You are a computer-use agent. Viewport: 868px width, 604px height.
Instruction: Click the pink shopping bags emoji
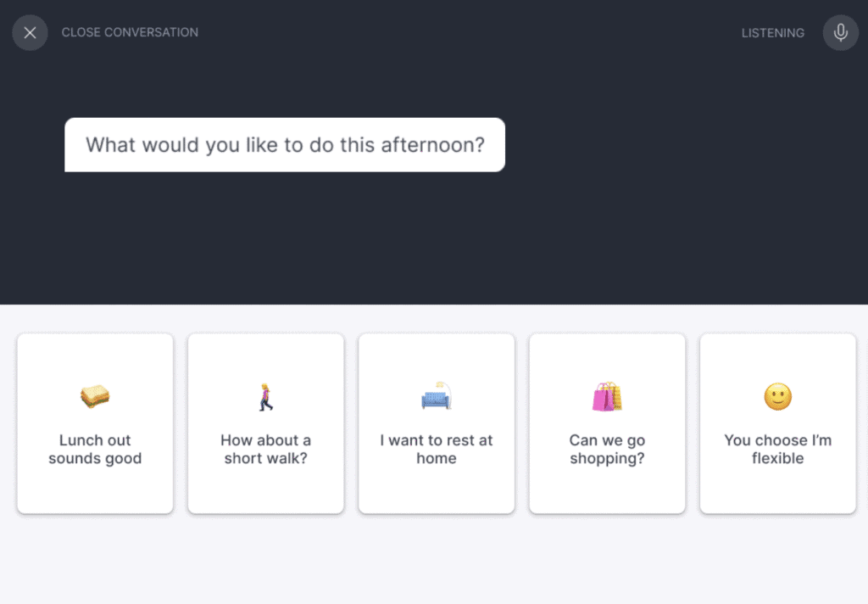607,396
